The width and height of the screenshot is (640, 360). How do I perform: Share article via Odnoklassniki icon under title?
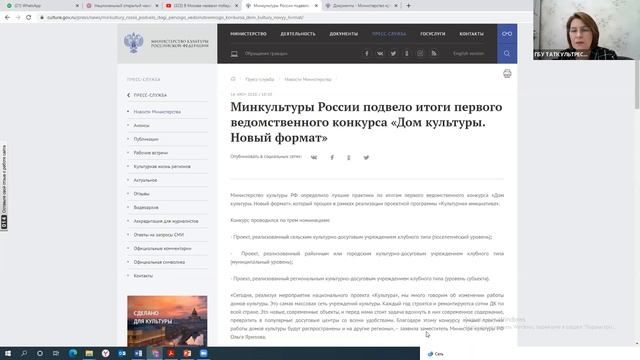pos(349,158)
